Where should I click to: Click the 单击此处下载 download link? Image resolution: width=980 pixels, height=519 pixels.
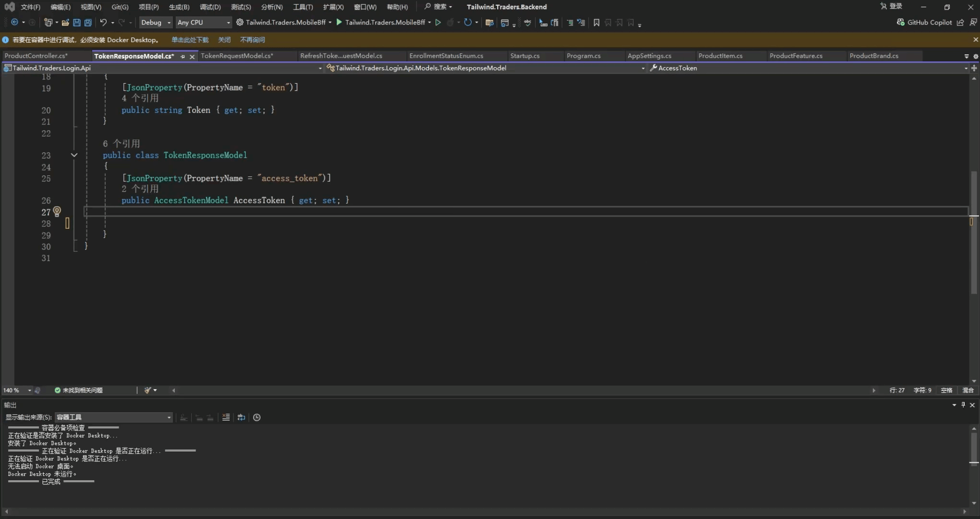190,40
